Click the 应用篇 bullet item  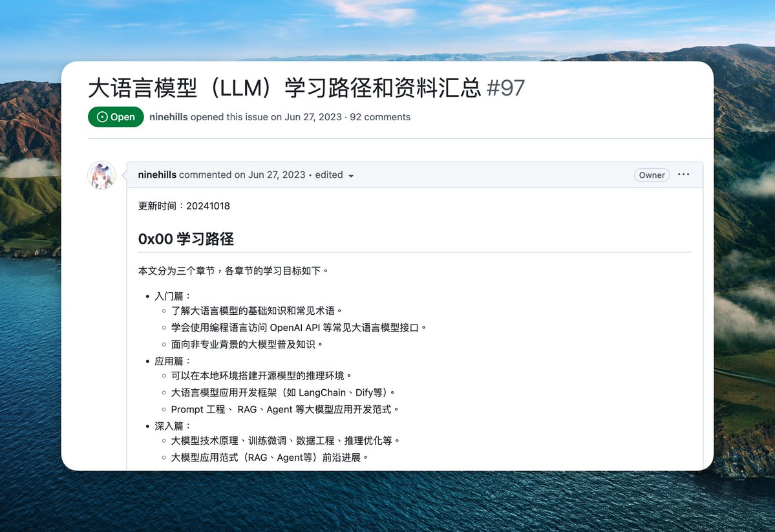[x=172, y=361]
